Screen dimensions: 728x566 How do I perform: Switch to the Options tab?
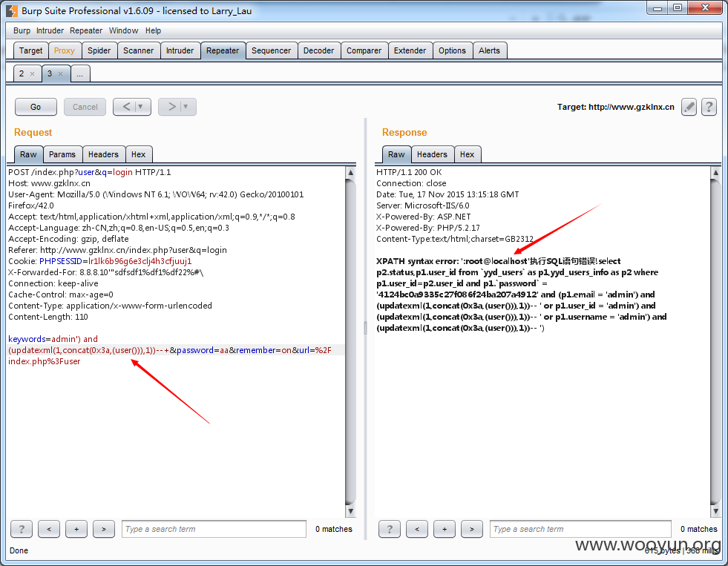coord(452,50)
